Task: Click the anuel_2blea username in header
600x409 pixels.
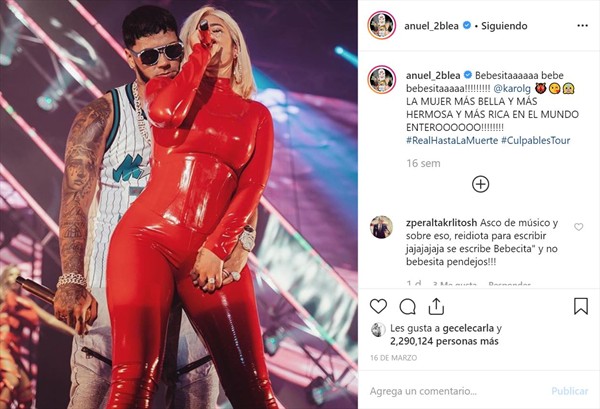Action: 431,26
